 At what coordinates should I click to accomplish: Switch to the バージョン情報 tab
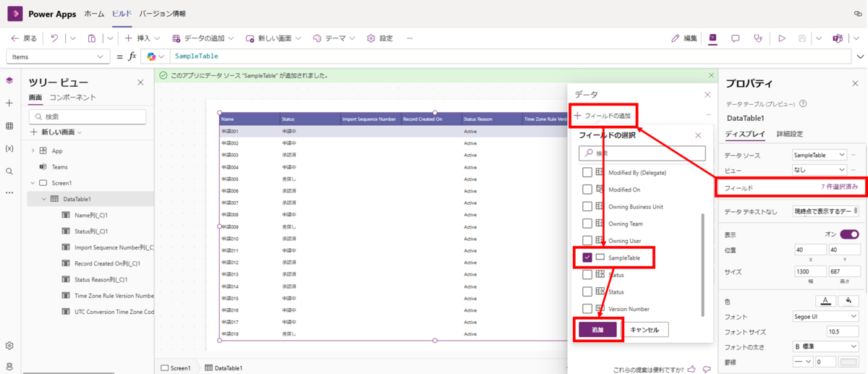[x=162, y=14]
